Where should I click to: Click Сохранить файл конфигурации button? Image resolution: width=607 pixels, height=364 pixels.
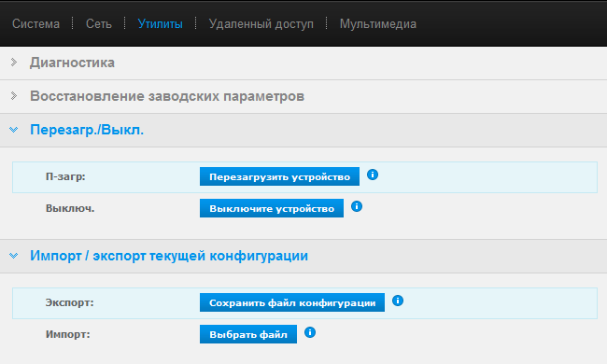point(292,302)
